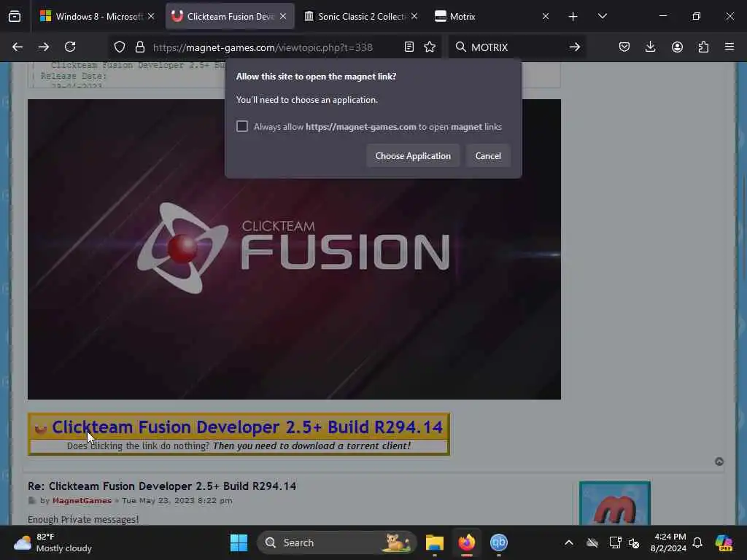Open the Windows Start menu
This screenshot has width=747, height=560.
pyautogui.click(x=239, y=542)
